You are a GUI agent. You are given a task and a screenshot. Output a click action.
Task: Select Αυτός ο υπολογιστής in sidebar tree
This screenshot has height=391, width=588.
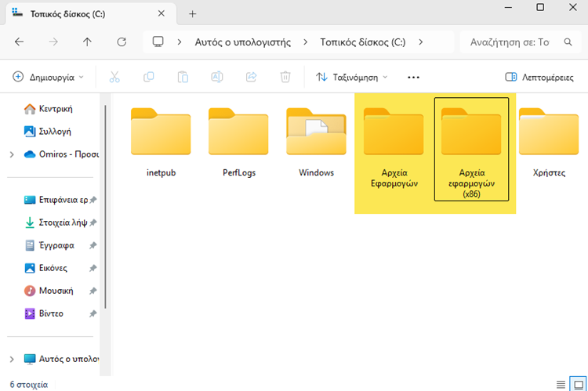point(60,359)
